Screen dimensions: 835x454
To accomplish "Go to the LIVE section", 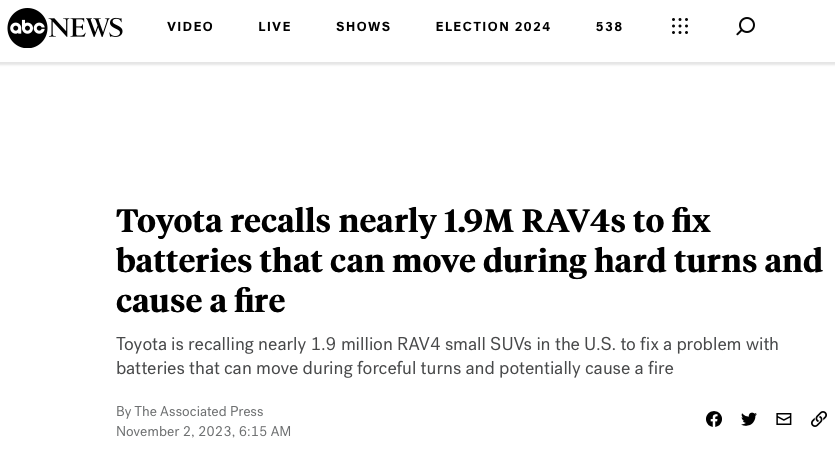I will coord(275,27).
